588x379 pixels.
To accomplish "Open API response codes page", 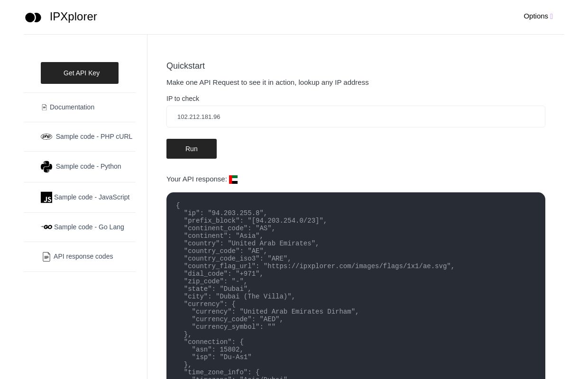I will click(83, 256).
